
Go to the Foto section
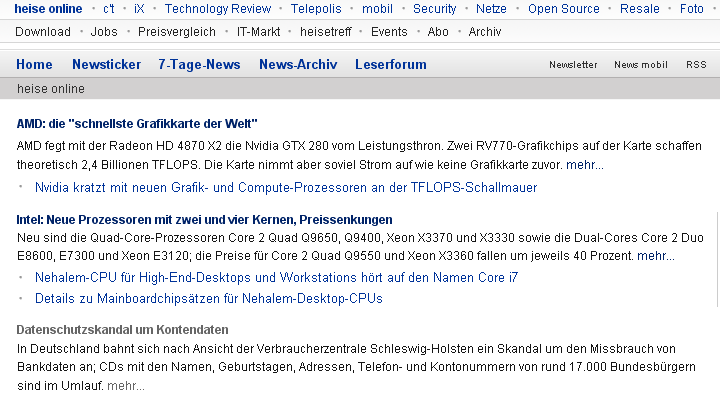[692, 9]
